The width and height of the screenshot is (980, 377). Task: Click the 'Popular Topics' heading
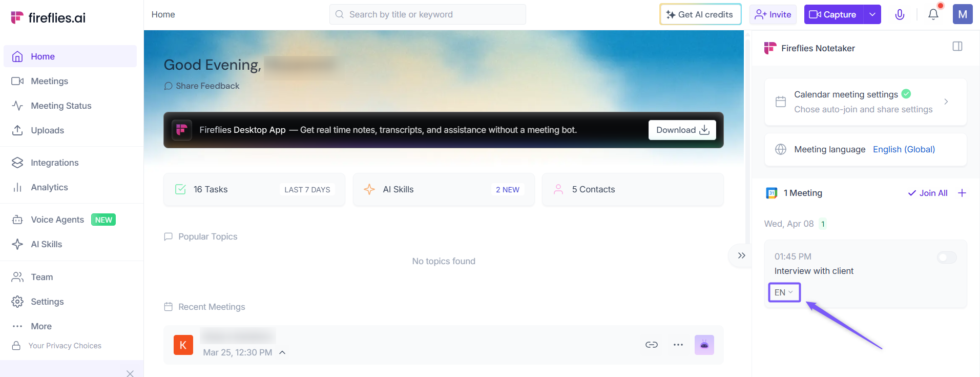208,236
